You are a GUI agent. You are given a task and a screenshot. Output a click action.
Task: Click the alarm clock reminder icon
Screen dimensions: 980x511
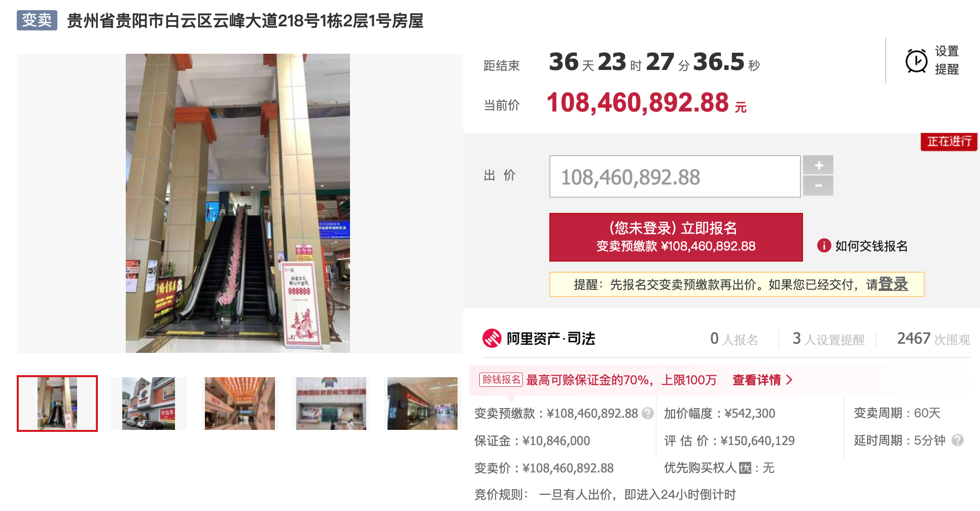(x=916, y=61)
